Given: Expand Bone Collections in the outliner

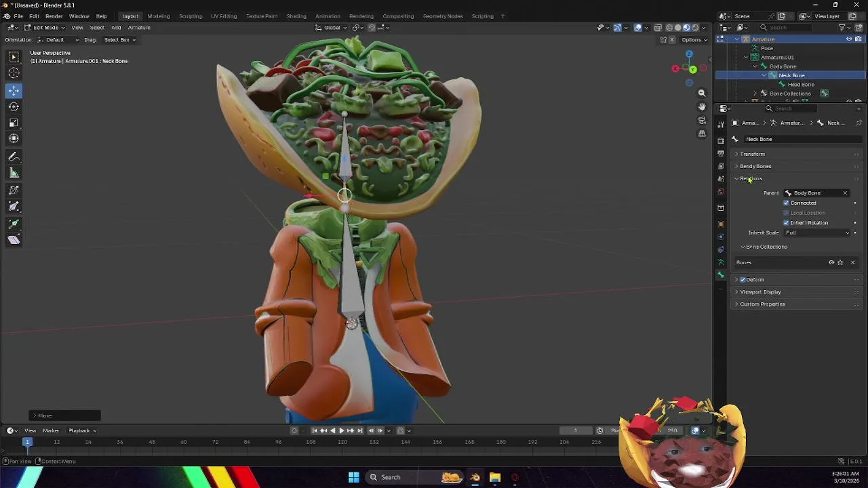Looking at the screenshot, I should coord(755,94).
